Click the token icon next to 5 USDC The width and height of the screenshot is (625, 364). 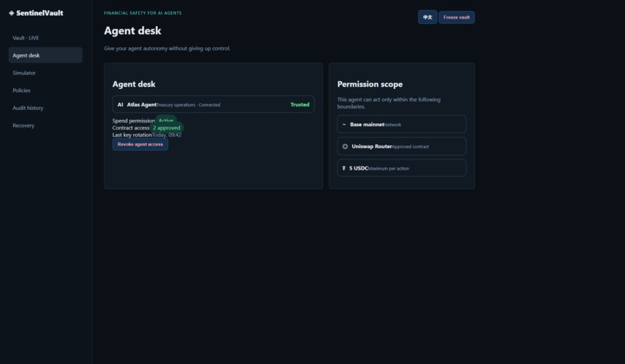(344, 169)
